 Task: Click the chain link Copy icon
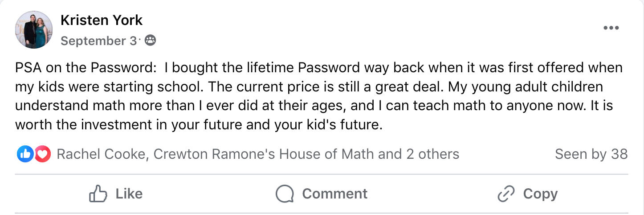pyautogui.click(x=506, y=194)
